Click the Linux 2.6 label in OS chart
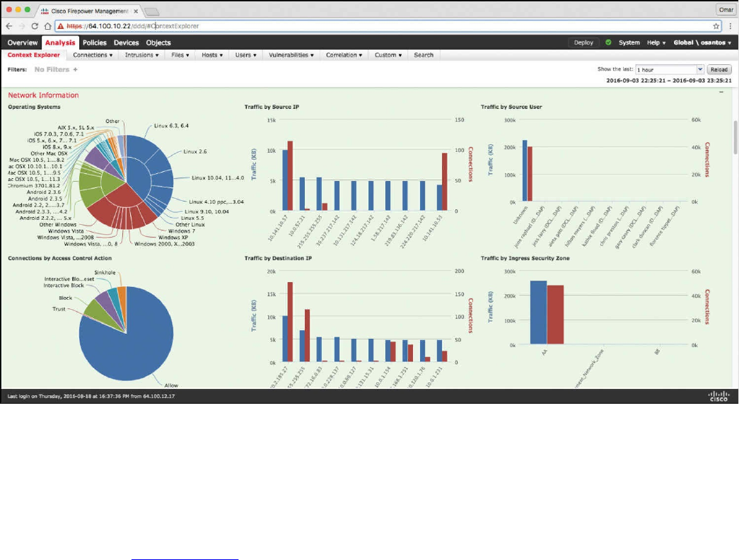The width and height of the screenshot is (739, 560). (194, 151)
